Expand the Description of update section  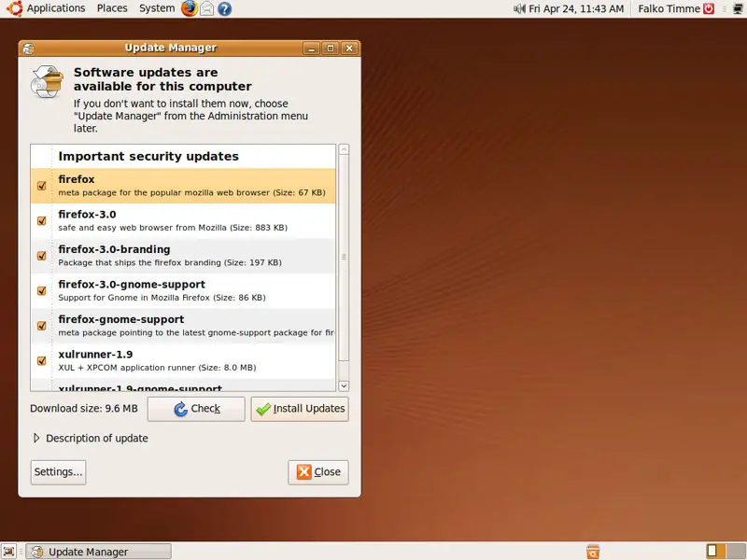pyautogui.click(x=36, y=438)
